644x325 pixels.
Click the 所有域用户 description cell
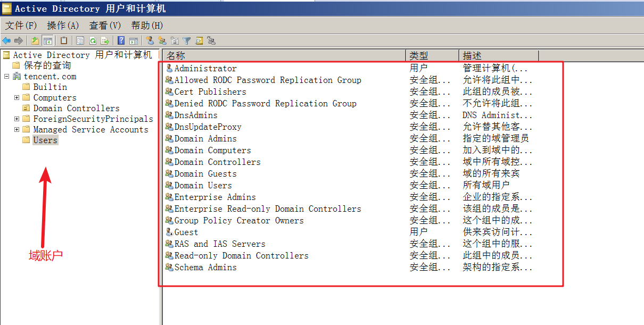[486, 185]
